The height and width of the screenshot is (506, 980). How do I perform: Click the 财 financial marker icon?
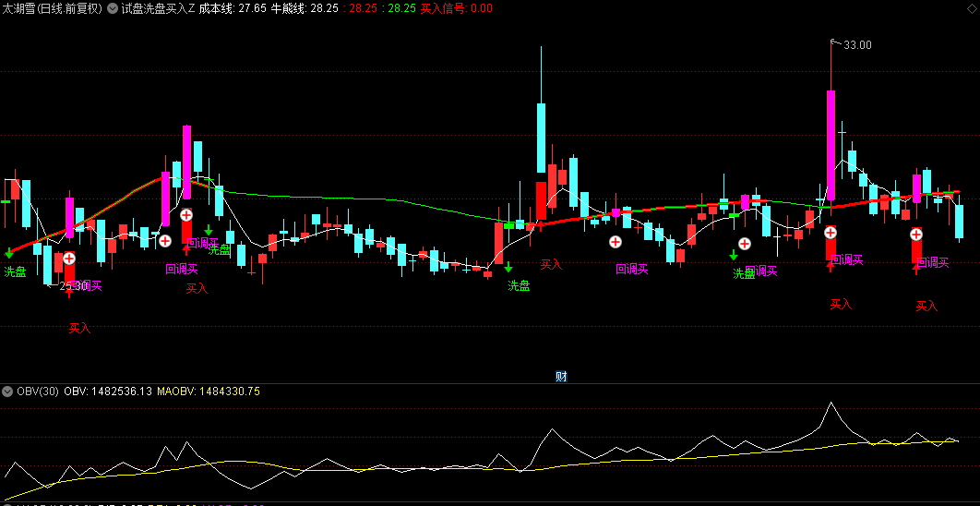561,377
